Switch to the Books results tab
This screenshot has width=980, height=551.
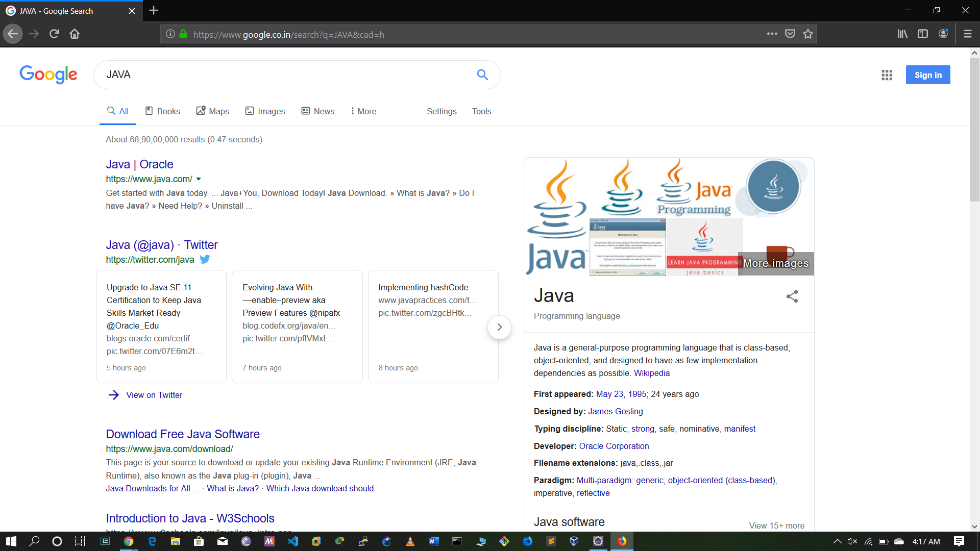pyautogui.click(x=162, y=111)
